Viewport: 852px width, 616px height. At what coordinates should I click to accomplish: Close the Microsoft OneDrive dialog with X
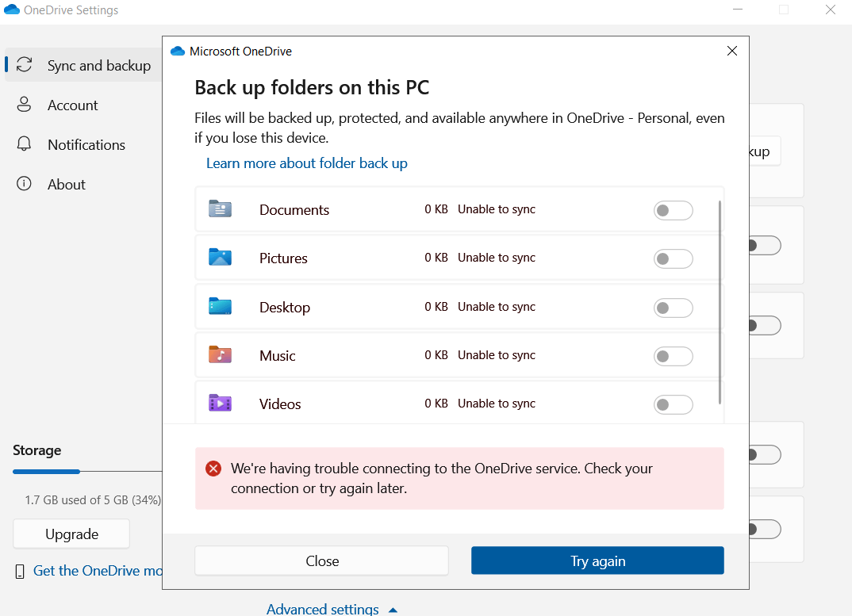click(x=732, y=51)
